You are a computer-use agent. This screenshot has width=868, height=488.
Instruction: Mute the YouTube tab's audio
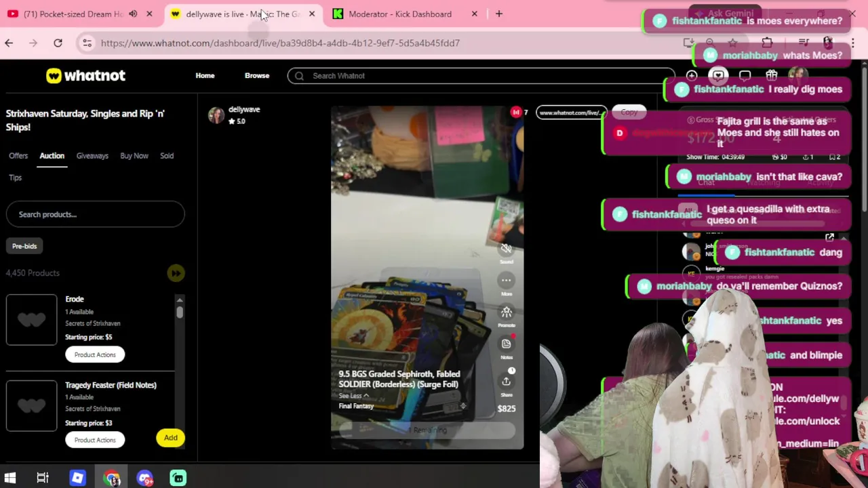pos(133,14)
